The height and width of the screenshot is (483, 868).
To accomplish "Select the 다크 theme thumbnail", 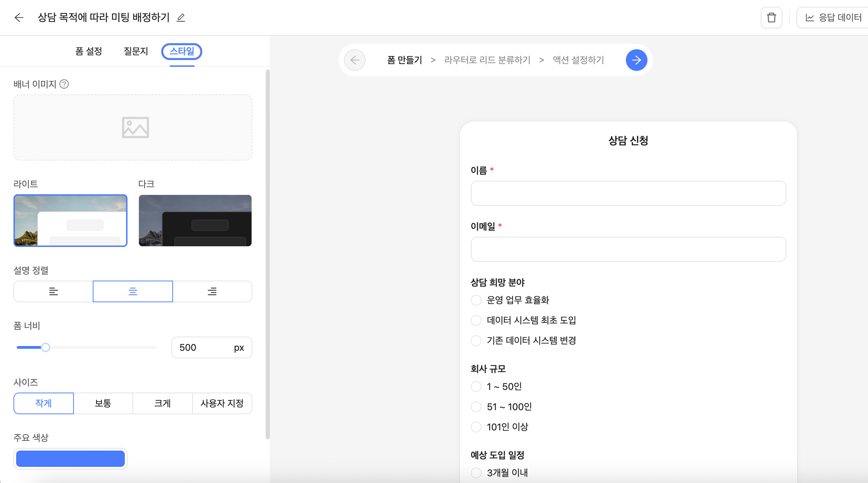I will [x=195, y=220].
